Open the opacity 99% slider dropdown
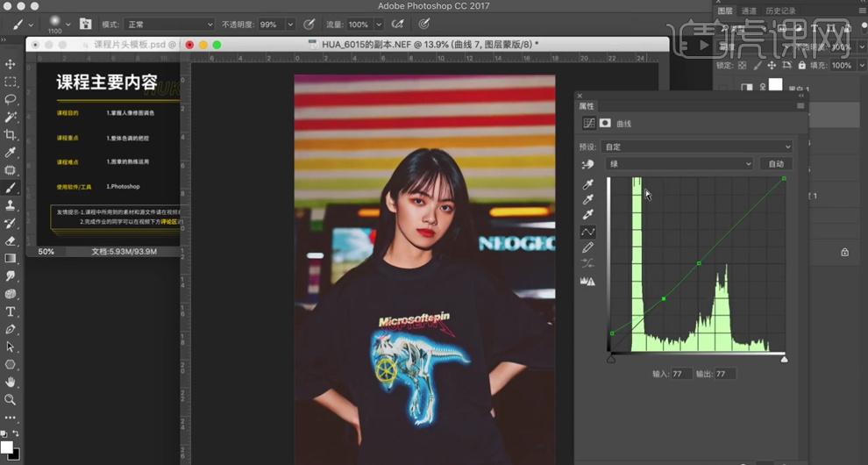The image size is (868, 465). 290,25
